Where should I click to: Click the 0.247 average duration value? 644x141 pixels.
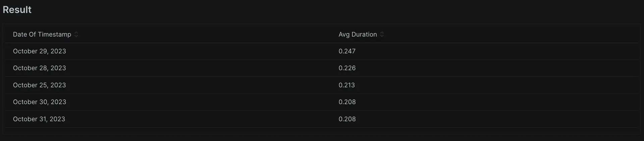pyautogui.click(x=347, y=51)
